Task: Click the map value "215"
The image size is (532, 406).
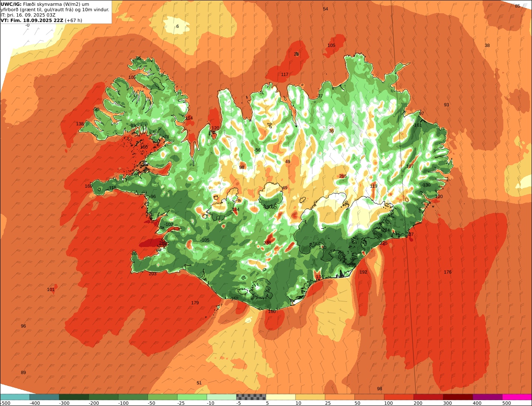Action: [343, 176]
